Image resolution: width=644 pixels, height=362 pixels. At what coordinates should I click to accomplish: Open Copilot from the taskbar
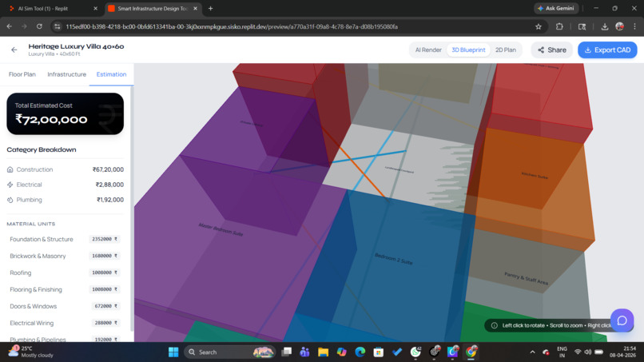pos(342,352)
